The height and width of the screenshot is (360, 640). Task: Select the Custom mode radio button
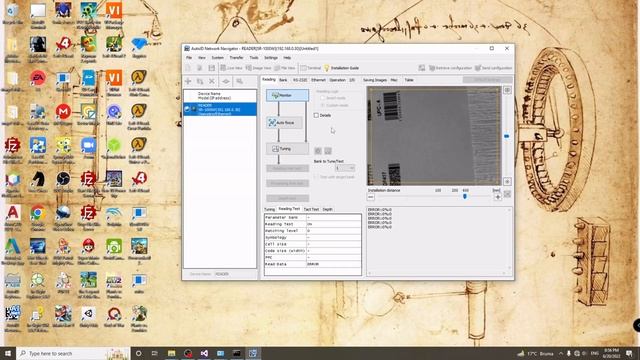click(x=322, y=105)
